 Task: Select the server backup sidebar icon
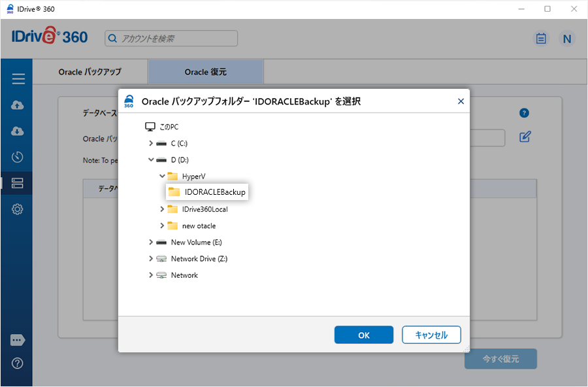click(18, 183)
